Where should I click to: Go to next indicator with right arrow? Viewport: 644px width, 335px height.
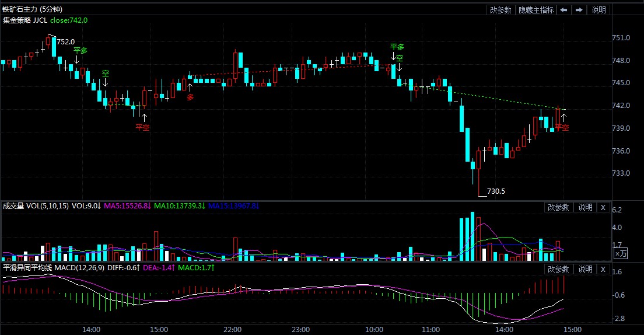tap(579, 10)
